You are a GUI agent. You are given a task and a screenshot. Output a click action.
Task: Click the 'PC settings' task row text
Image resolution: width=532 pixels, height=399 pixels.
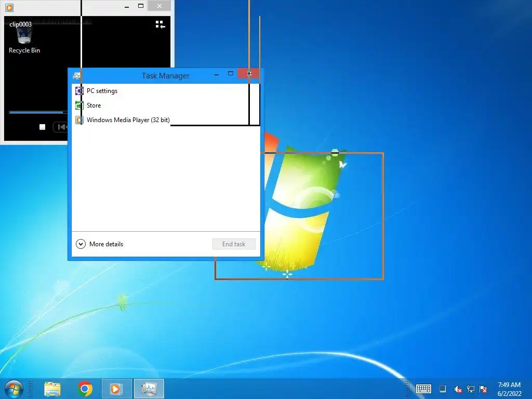coord(102,91)
